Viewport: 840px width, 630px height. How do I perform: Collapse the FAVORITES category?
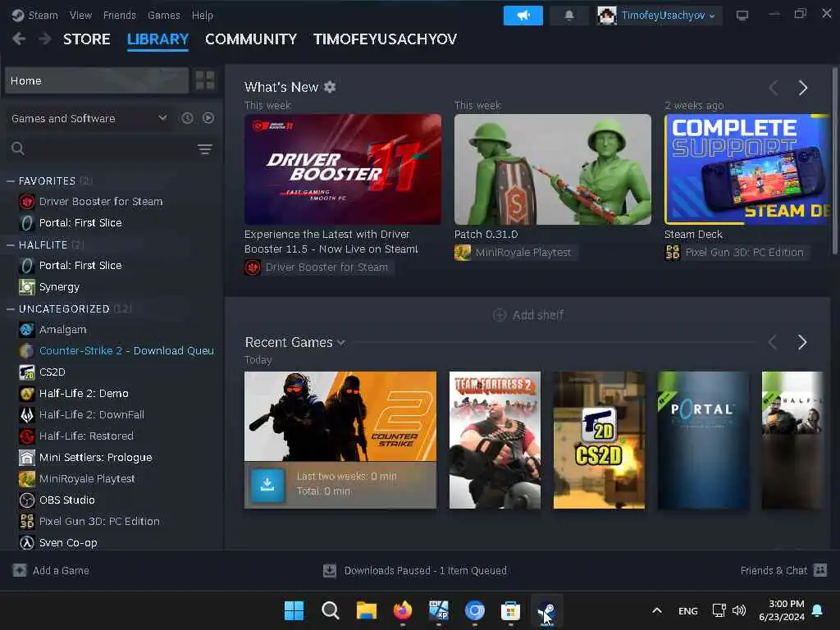pos(10,181)
